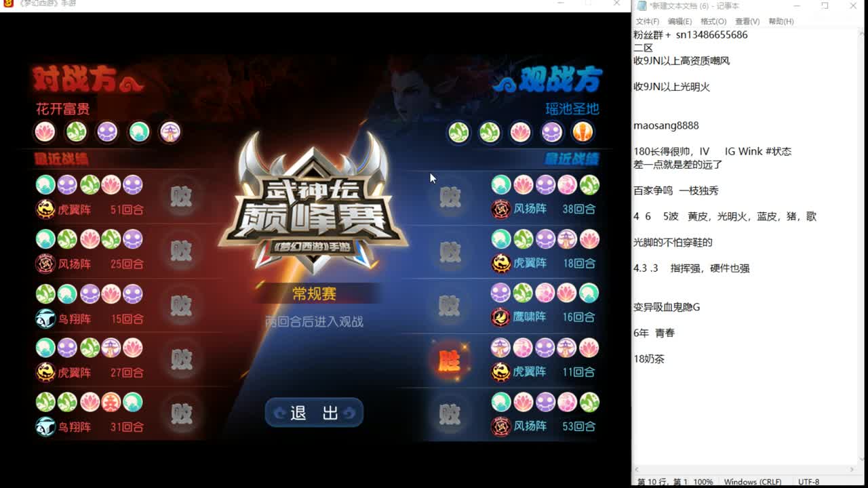Click the right arrow of Notepad's horizontal scrollbar
The height and width of the screenshot is (488, 868).
click(852, 469)
